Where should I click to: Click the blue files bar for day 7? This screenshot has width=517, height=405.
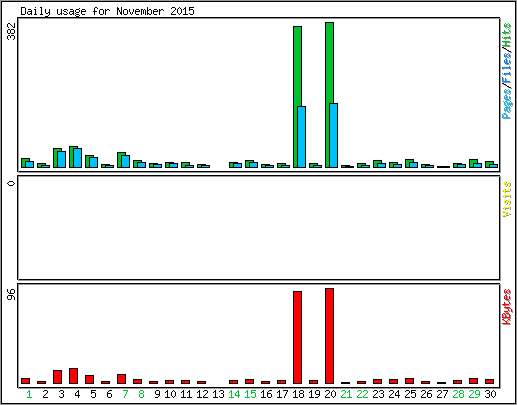125,161
